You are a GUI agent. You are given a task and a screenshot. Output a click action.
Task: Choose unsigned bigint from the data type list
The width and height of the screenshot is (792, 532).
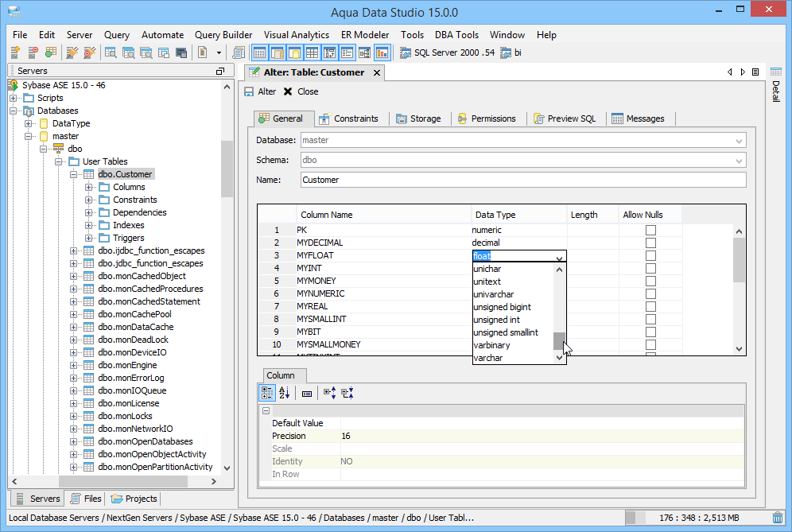tap(513, 307)
